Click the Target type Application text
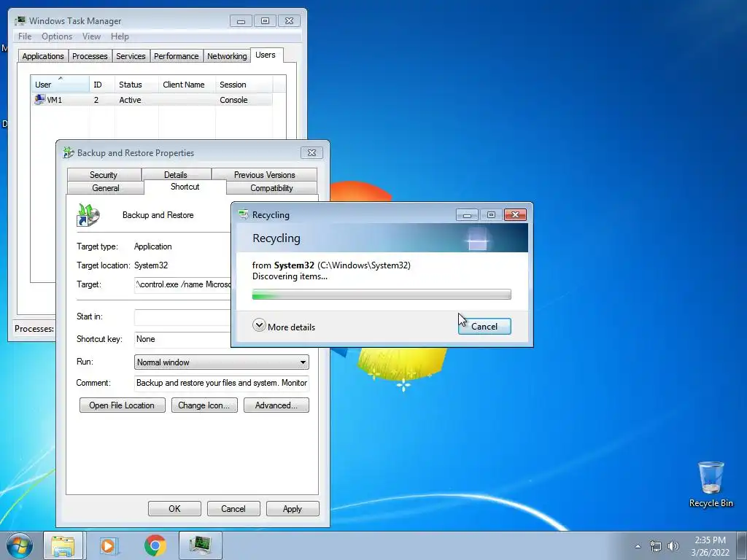Image resolution: width=747 pixels, height=560 pixels. point(153,246)
